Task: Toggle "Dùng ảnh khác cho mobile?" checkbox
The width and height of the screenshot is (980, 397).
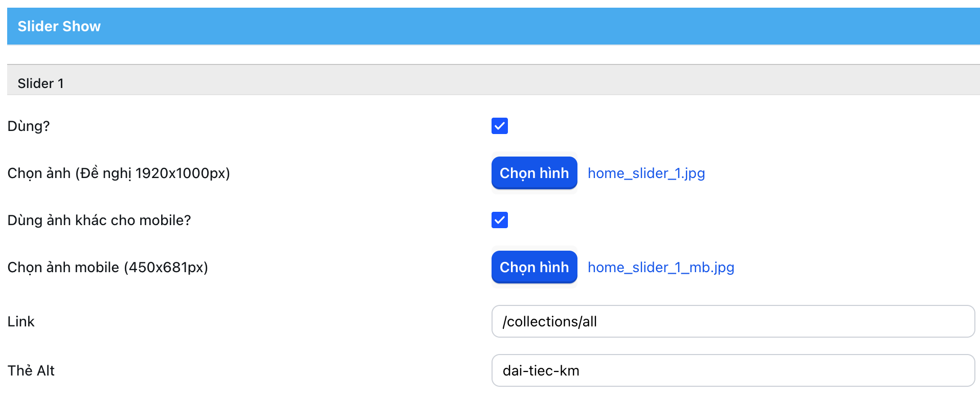Action: (x=499, y=220)
